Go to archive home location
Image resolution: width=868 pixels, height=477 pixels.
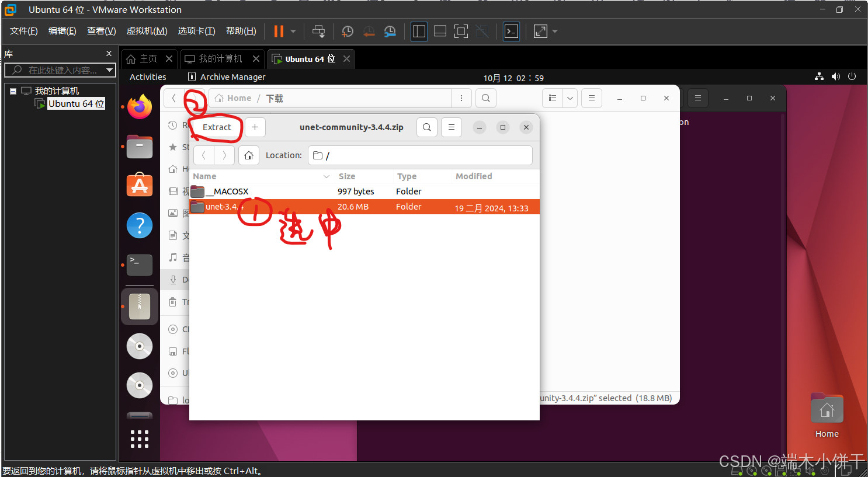(249, 155)
